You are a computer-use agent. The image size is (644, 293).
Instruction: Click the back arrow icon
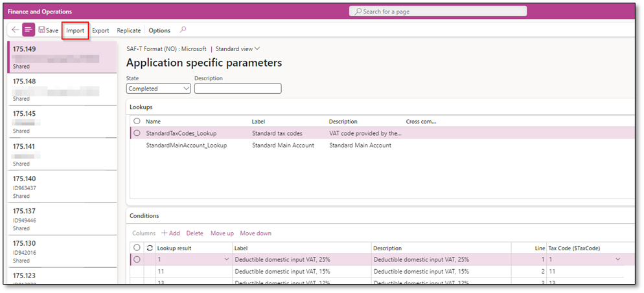coord(15,30)
